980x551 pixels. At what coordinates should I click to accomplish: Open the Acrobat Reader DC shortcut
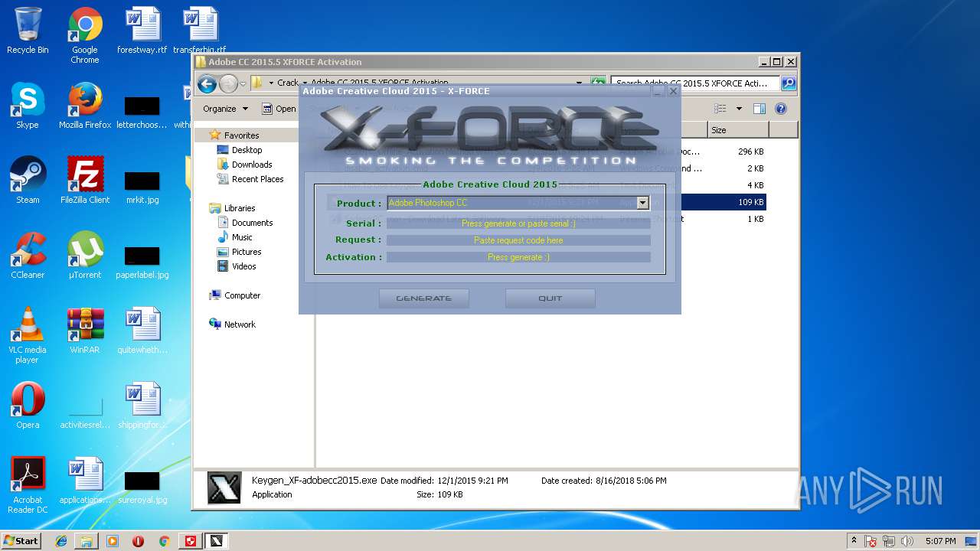coord(28,485)
